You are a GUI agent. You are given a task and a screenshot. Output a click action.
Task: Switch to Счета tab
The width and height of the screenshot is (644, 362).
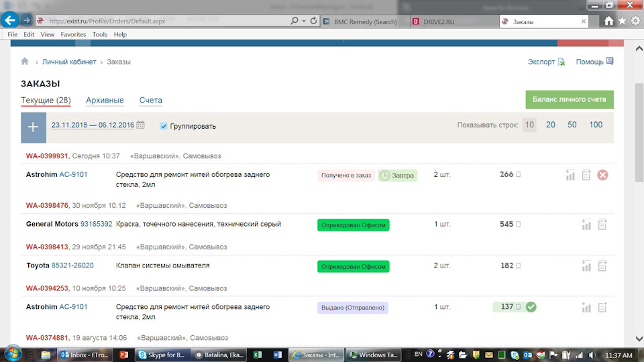(x=151, y=100)
